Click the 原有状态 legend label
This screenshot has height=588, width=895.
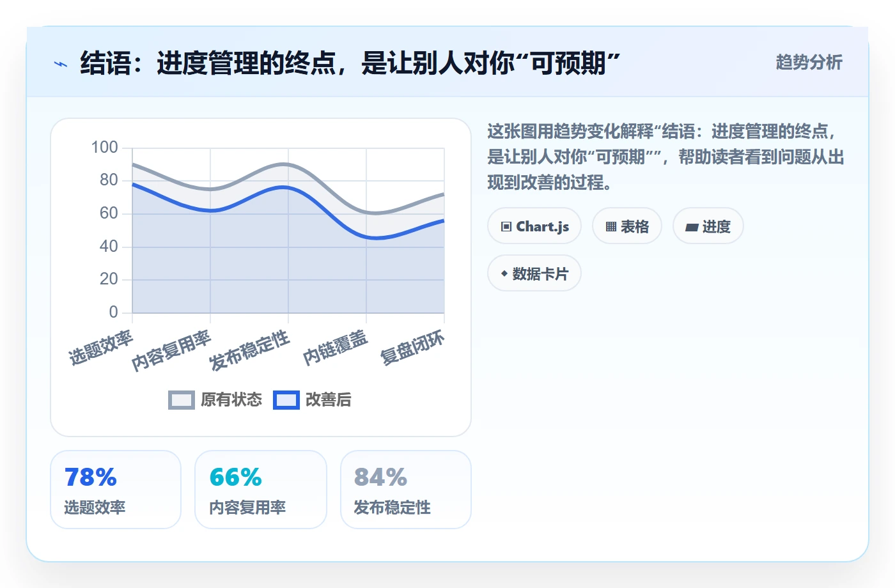(231, 400)
